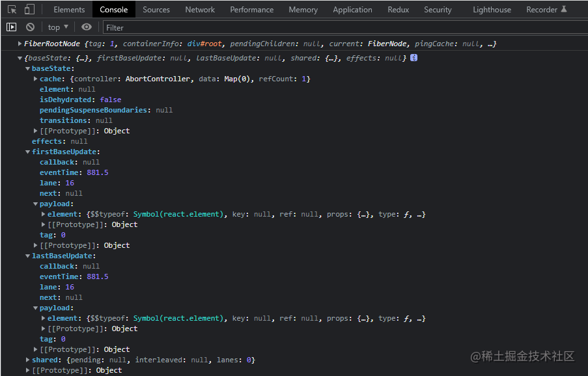Viewport: 588px width, 376px height.
Task: Open the Recorder tab
Action: [x=546, y=10]
